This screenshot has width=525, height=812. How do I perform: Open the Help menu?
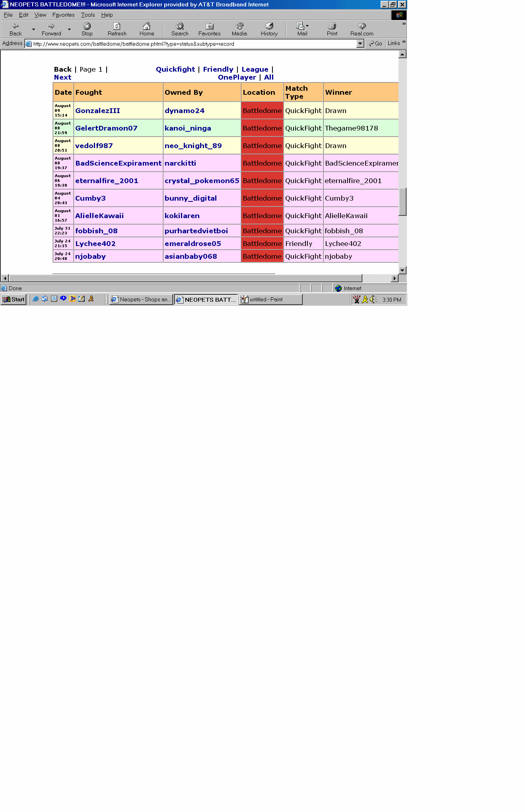tap(107, 15)
